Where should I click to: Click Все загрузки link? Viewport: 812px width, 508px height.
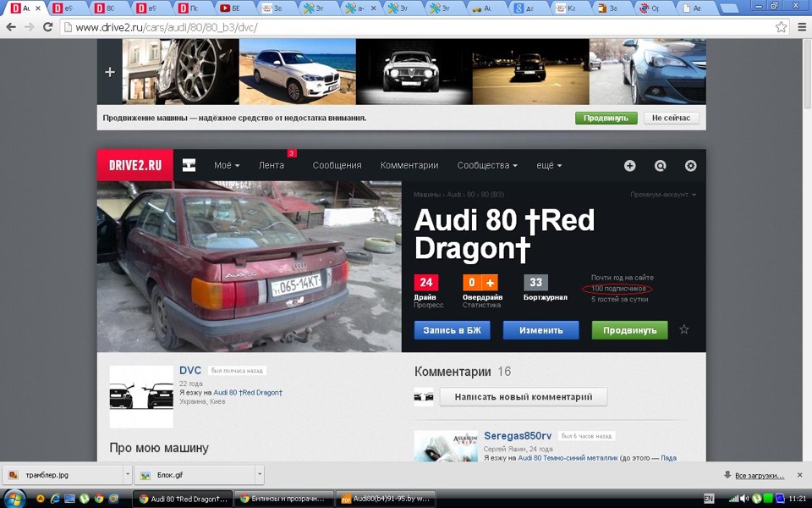pos(760,475)
